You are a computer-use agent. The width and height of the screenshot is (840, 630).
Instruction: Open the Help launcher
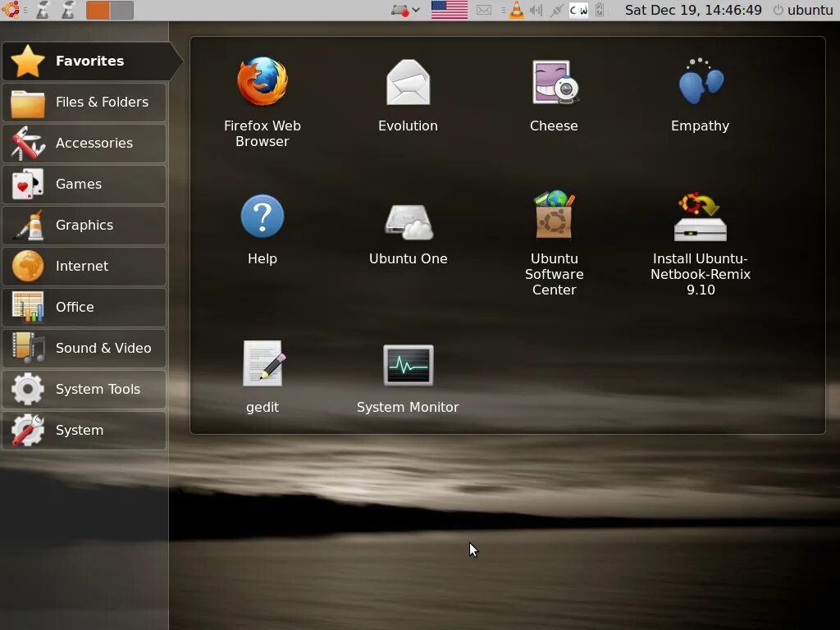pos(262,230)
